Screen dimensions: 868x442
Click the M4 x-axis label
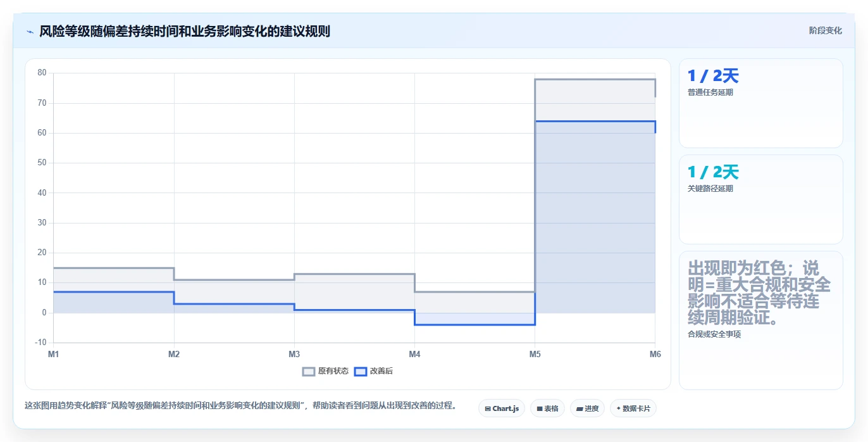point(414,354)
